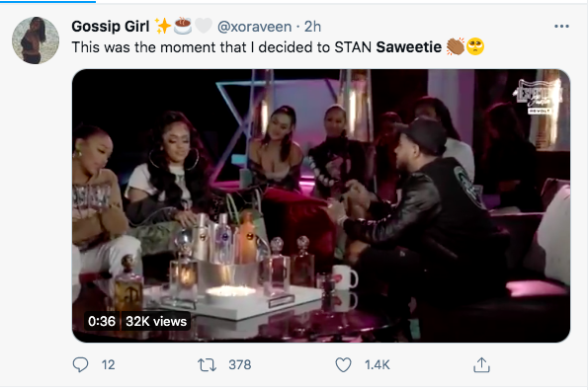Viewport: 588px width, 390px height.
Task: Click the reply speech bubble icon
Action: click(80, 364)
